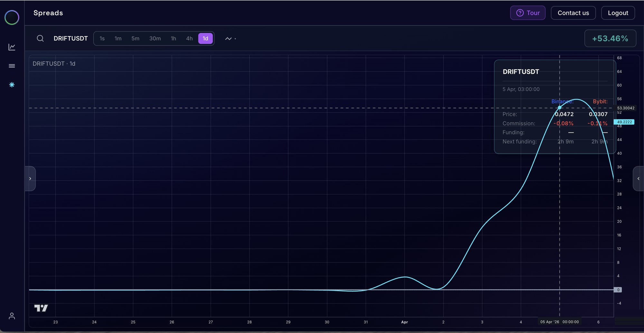Open the chart type line-style dropdown
This screenshot has height=333, width=644.
click(x=230, y=39)
